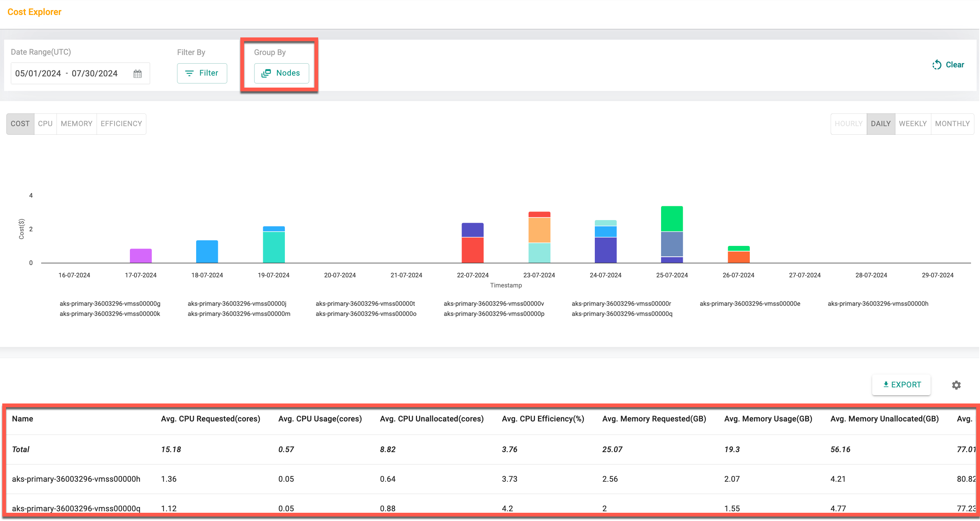
Task: Switch to COST tab view
Action: [20, 124]
